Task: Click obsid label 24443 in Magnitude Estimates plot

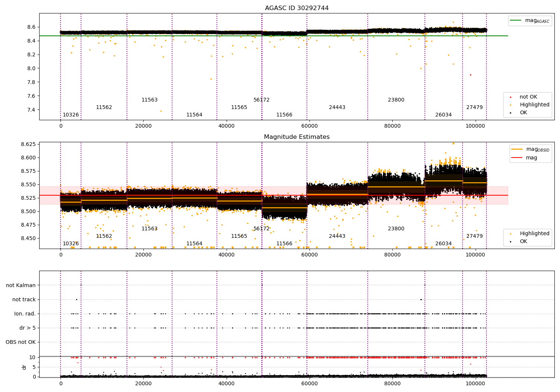Action: (337, 236)
